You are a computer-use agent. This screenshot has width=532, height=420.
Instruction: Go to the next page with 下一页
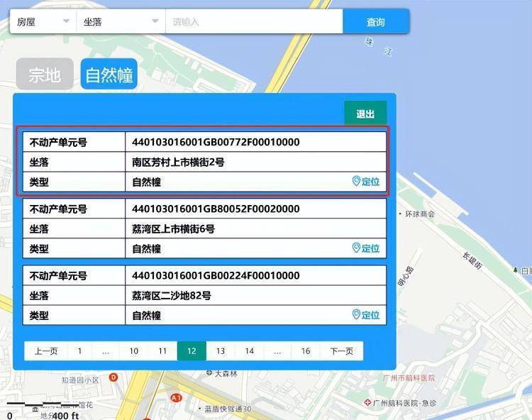pyautogui.click(x=342, y=350)
